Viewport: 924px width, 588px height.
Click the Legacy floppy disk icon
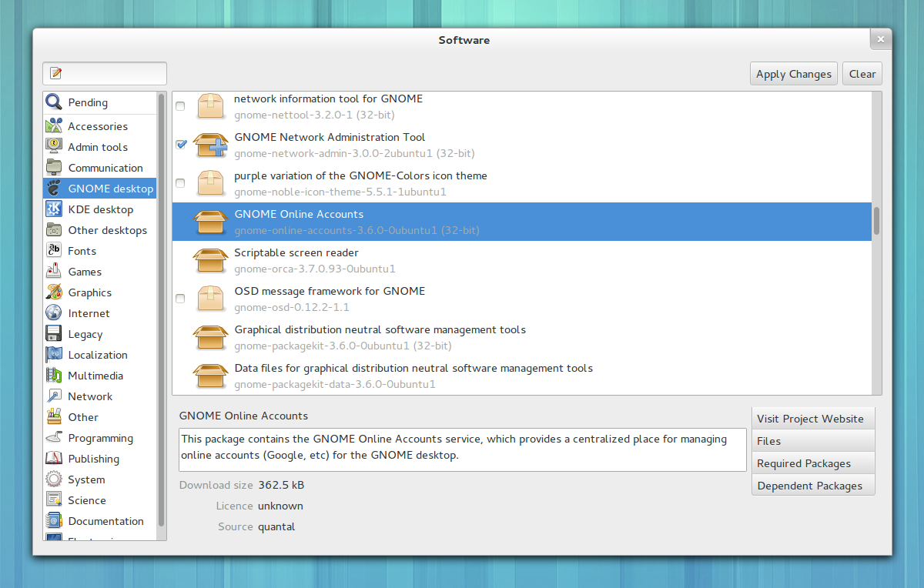click(54, 333)
